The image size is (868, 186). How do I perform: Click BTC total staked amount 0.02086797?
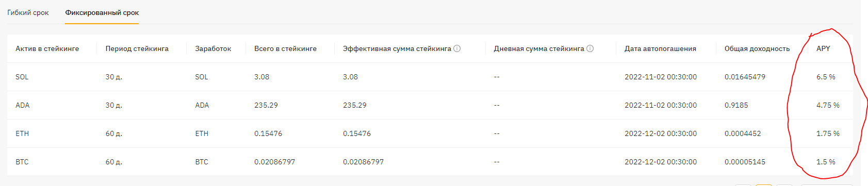pos(275,162)
